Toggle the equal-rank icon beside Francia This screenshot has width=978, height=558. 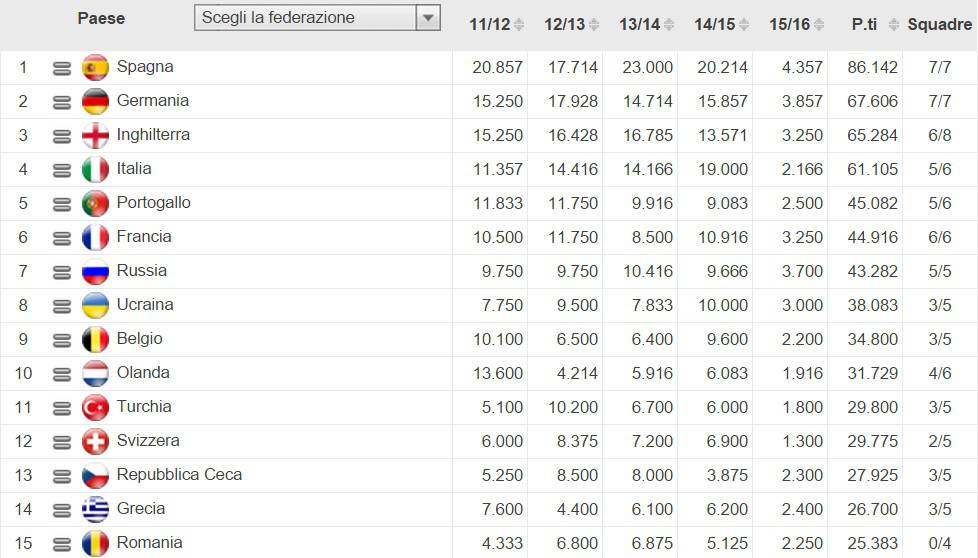(62, 237)
